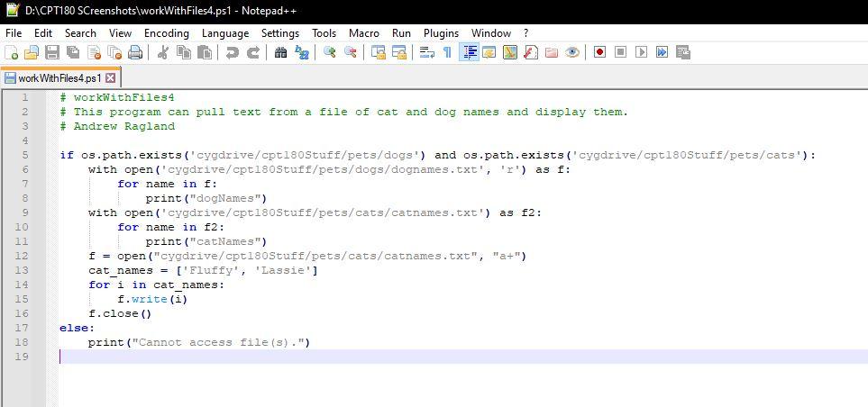Image resolution: width=868 pixels, height=407 pixels.
Task: Click the f.close() line
Action: pyautogui.click(x=120, y=313)
